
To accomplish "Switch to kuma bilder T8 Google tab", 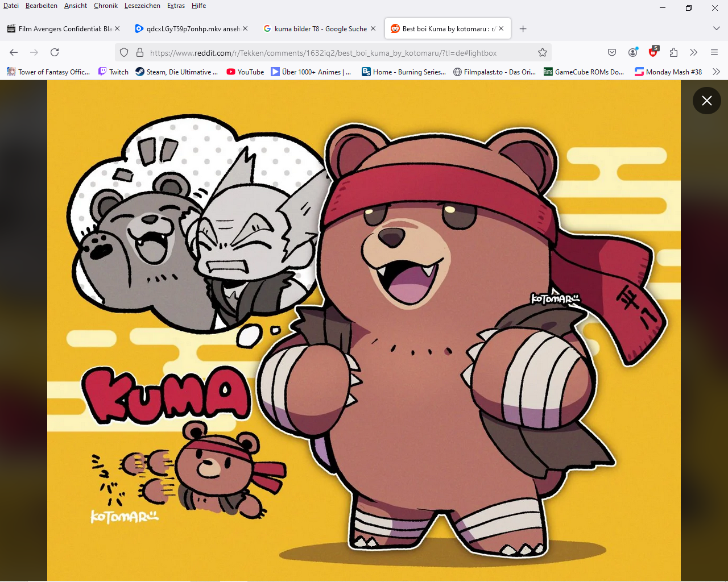I will coord(319,28).
